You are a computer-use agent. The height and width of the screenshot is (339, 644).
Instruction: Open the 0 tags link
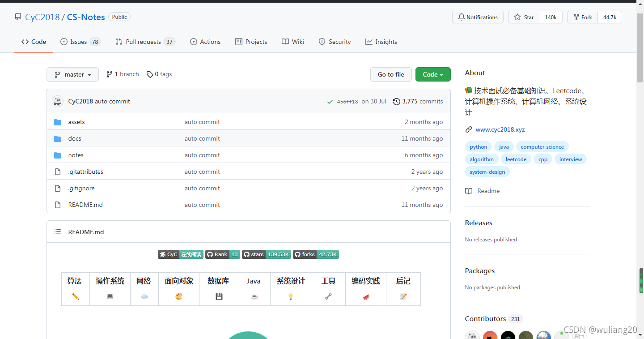point(159,74)
